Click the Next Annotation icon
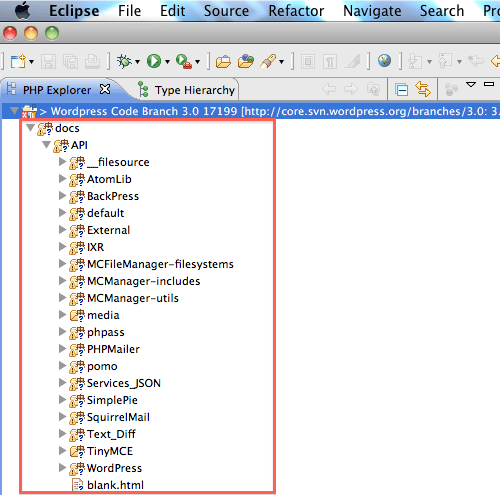Image resolution: width=500 pixels, height=495 pixels. pos(415,61)
